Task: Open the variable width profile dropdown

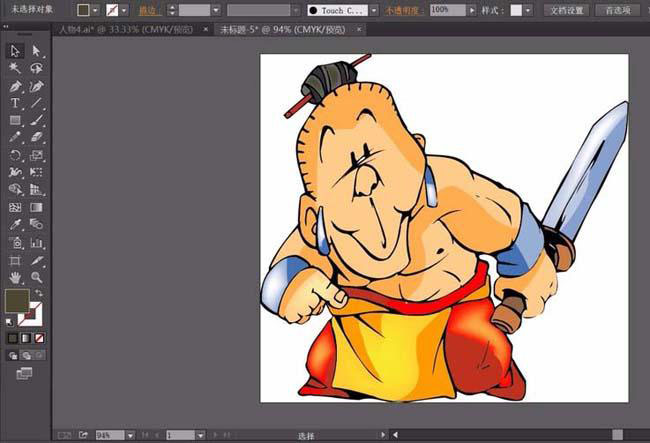Action: click(296, 10)
